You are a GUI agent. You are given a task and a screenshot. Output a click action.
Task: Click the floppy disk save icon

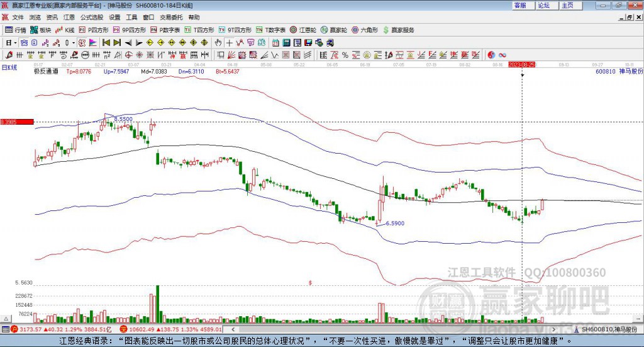[x=308, y=43]
